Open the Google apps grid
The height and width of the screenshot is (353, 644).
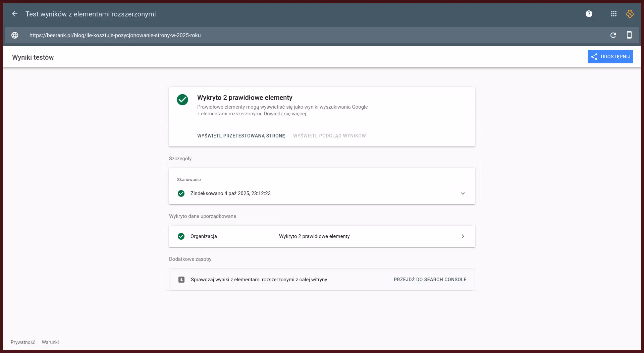click(x=613, y=14)
